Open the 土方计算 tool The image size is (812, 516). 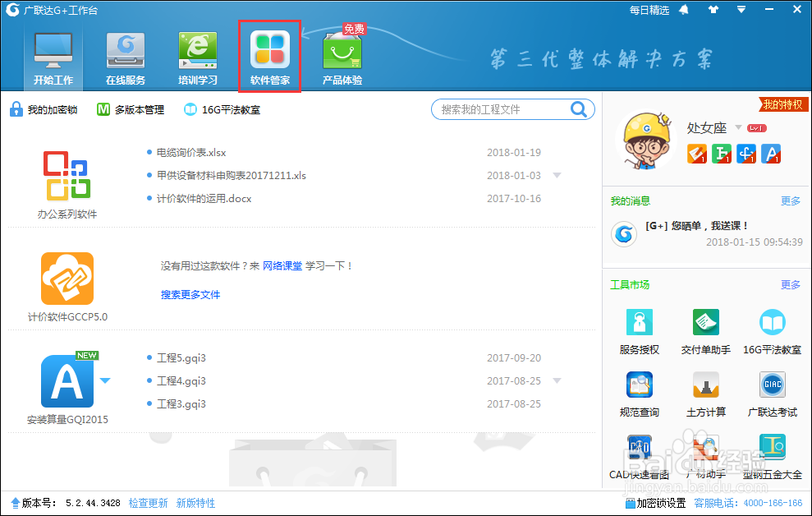(706, 394)
